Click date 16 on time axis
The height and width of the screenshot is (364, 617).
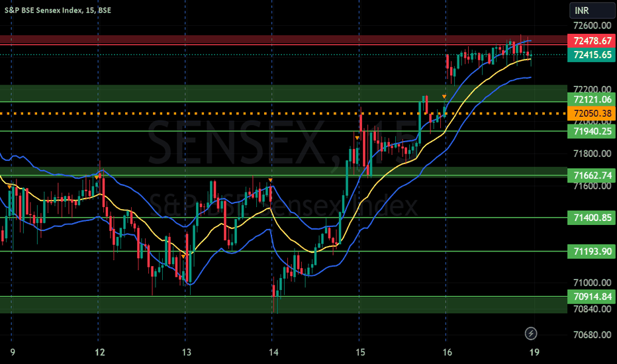(x=448, y=352)
